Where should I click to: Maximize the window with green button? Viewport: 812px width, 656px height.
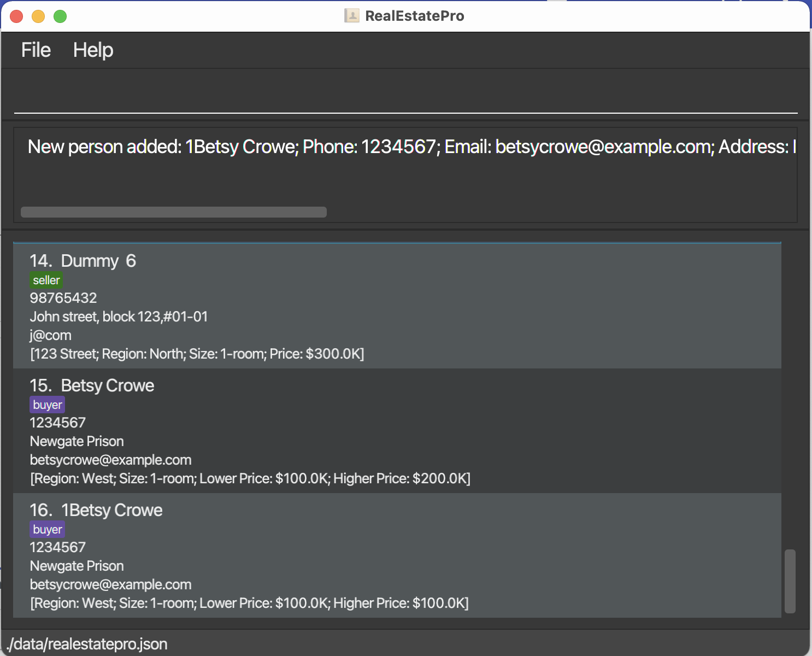[x=60, y=16]
